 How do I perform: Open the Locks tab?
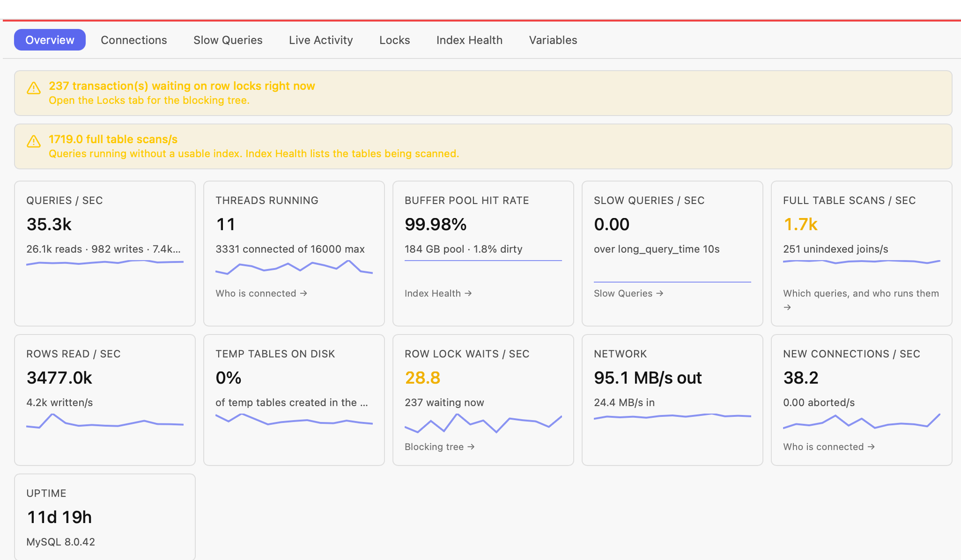coord(394,40)
